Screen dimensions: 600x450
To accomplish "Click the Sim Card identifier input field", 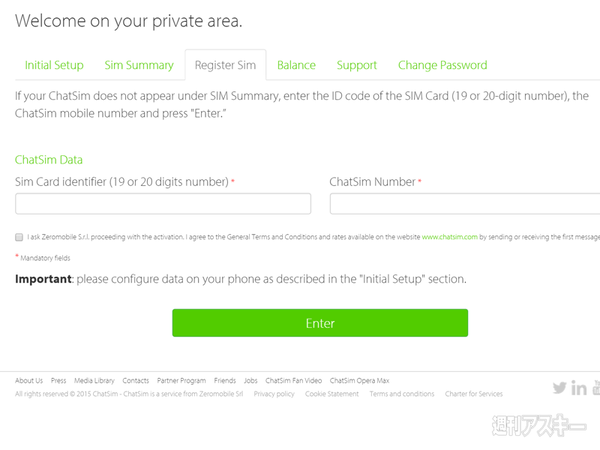I will click(163, 204).
